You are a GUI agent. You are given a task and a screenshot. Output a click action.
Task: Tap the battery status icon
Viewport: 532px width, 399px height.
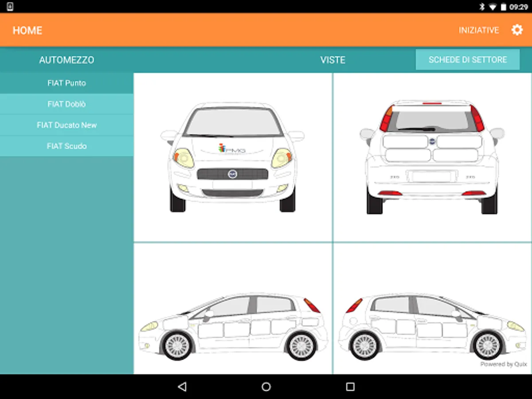tap(503, 7)
